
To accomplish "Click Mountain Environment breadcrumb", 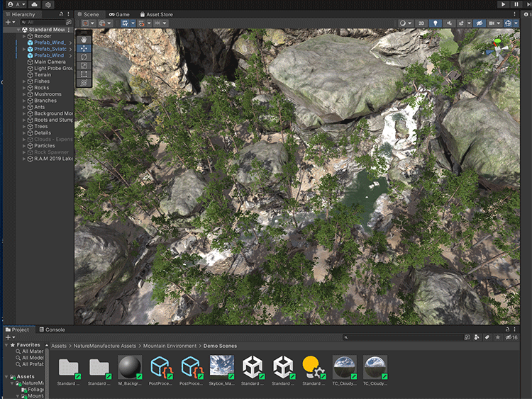I will tap(170, 346).
